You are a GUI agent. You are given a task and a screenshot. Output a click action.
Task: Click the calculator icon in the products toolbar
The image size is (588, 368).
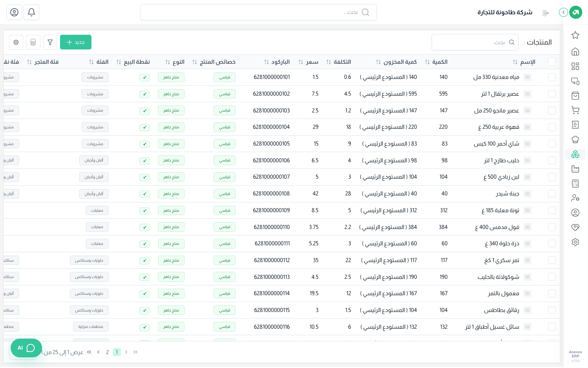pos(33,42)
